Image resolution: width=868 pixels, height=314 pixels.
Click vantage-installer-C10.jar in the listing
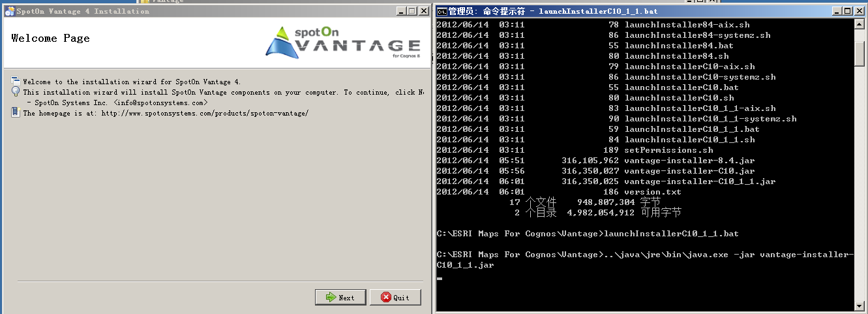pyautogui.click(x=689, y=171)
